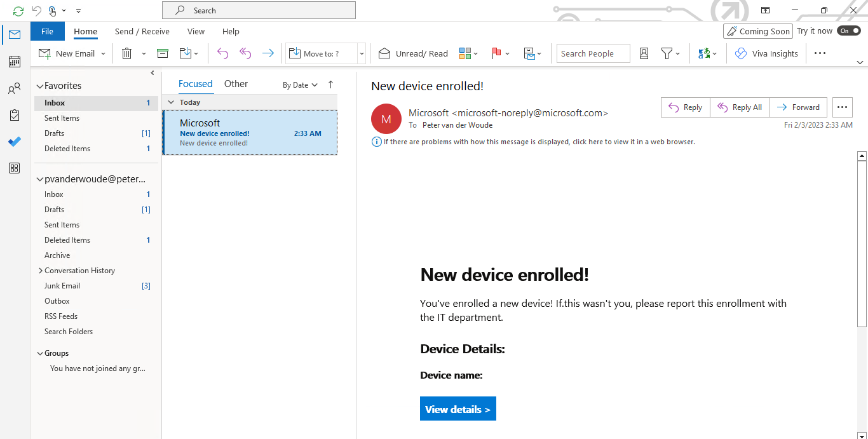This screenshot has height=439, width=868.
Task: Click the New Email button
Action: 67,54
